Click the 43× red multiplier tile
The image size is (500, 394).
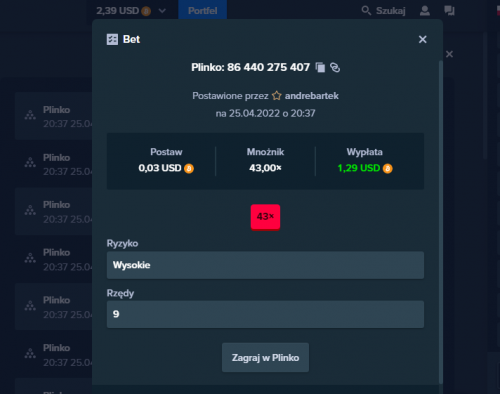[265, 217]
